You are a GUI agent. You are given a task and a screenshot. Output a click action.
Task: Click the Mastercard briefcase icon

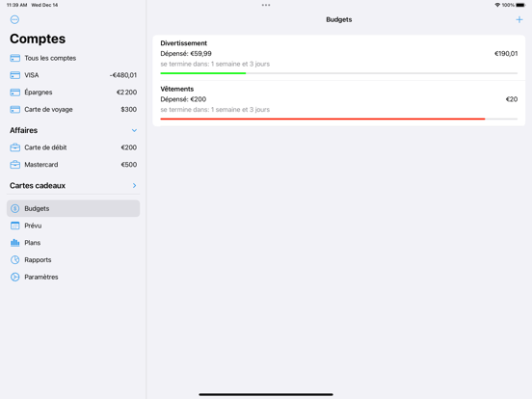coord(14,165)
